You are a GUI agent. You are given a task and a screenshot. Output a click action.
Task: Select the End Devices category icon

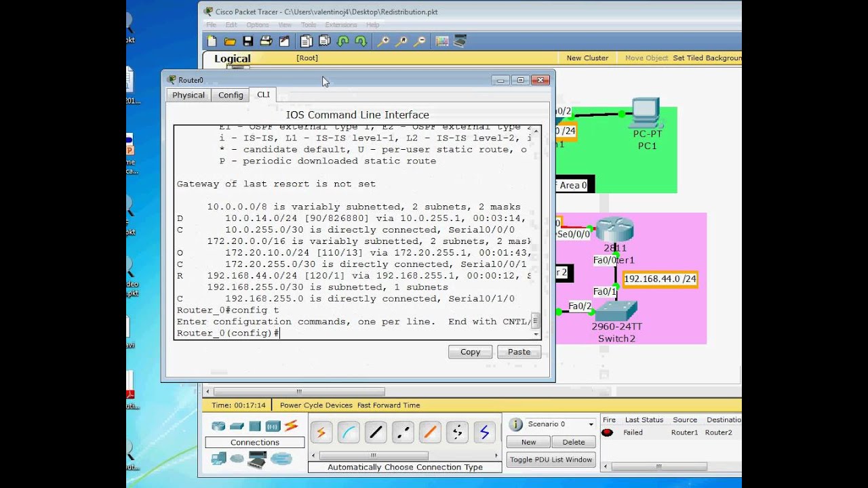218,459
